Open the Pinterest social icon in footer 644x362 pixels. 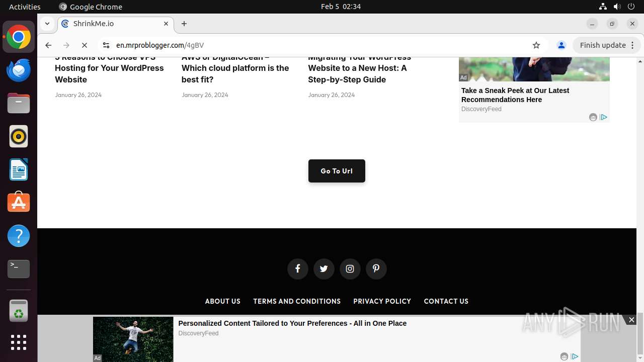(x=376, y=268)
